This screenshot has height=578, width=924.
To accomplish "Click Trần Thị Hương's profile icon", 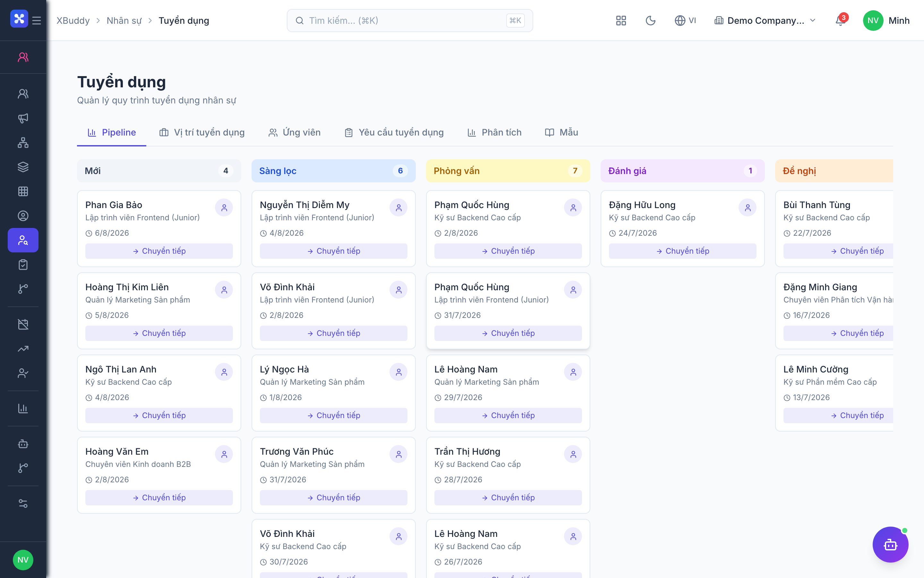I will click(573, 454).
